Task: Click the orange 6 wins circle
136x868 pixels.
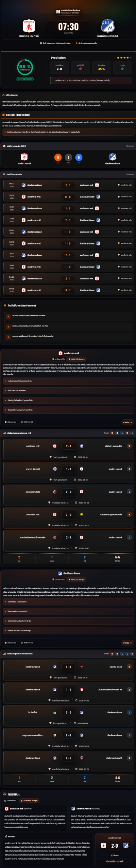Action: (x=58, y=157)
